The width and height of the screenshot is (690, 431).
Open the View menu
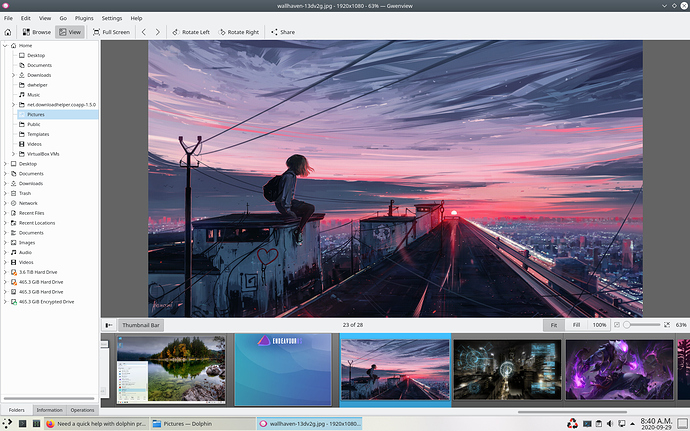45,18
